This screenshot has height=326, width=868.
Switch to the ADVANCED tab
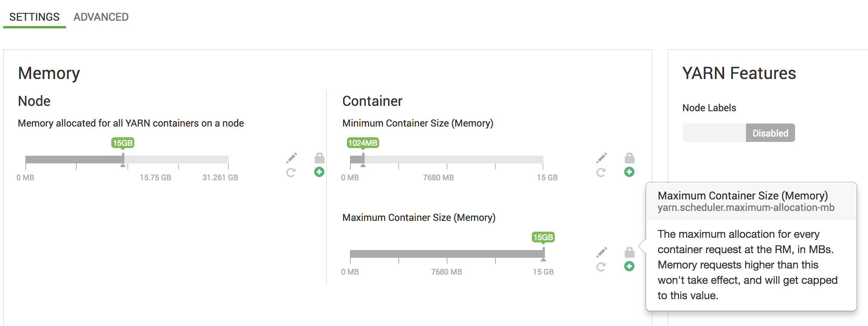[x=101, y=17]
